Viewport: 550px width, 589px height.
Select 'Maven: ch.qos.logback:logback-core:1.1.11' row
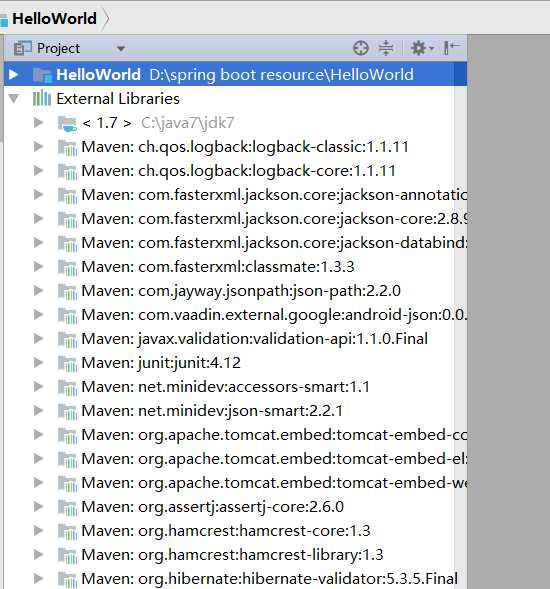(x=236, y=171)
